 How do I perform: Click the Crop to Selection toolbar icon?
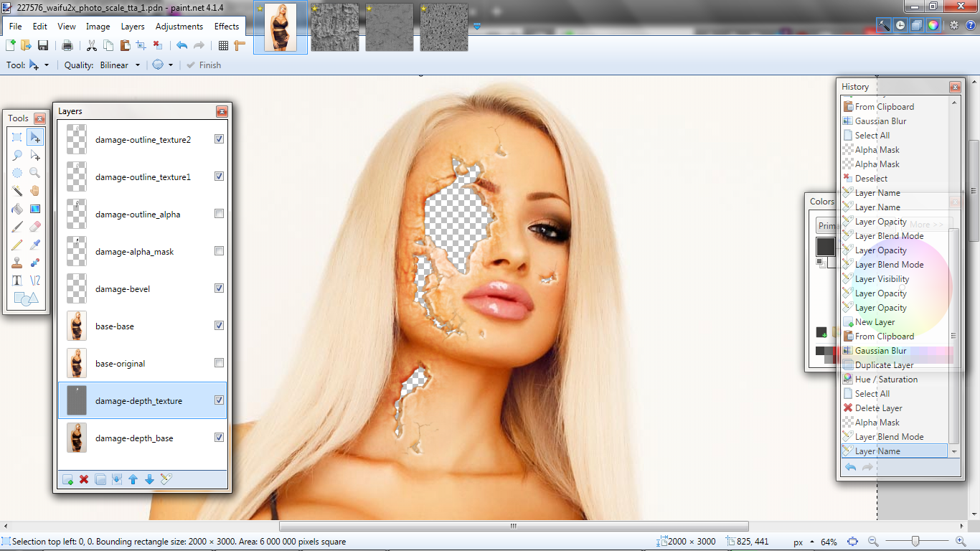point(141,45)
